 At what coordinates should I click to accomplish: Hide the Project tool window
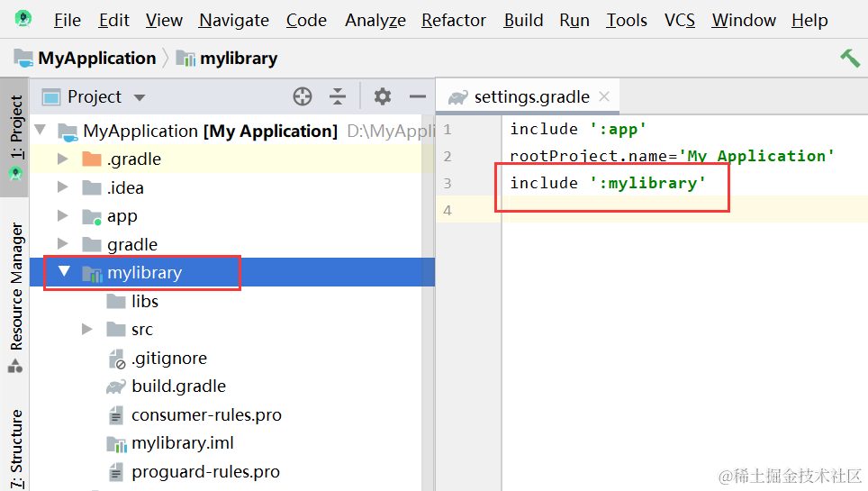[418, 96]
